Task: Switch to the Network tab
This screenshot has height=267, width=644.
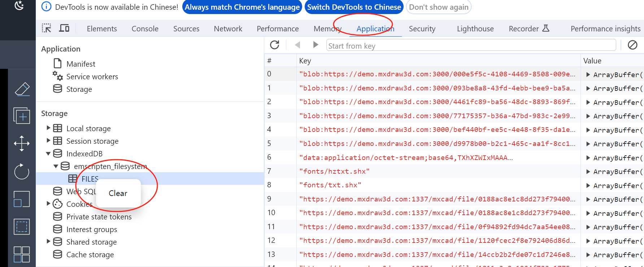Action: [228, 29]
